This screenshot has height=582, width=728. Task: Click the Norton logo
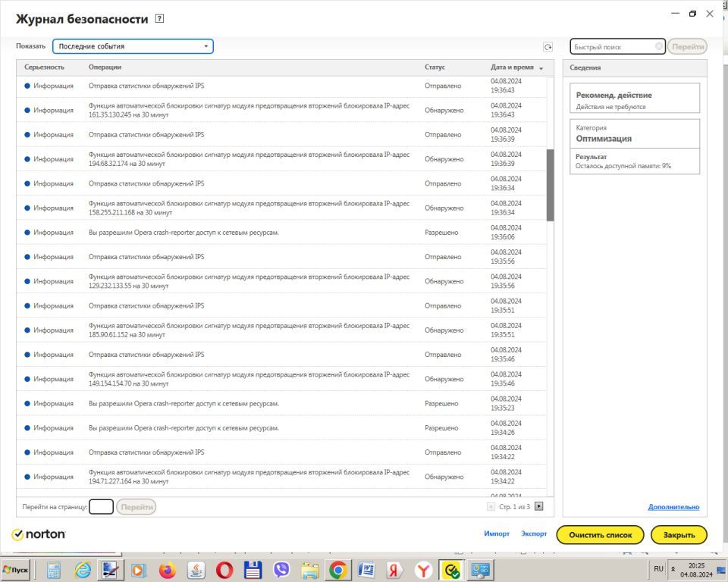point(39,534)
